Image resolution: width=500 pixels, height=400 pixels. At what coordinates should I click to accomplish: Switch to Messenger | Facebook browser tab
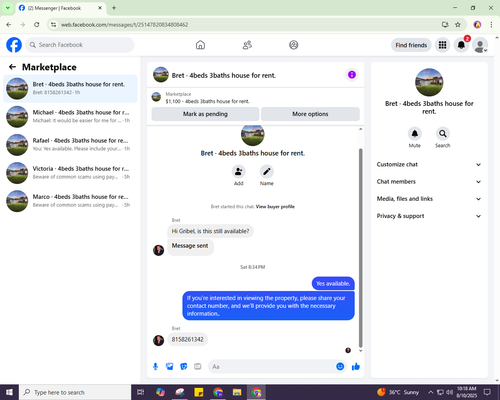[61, 8]
